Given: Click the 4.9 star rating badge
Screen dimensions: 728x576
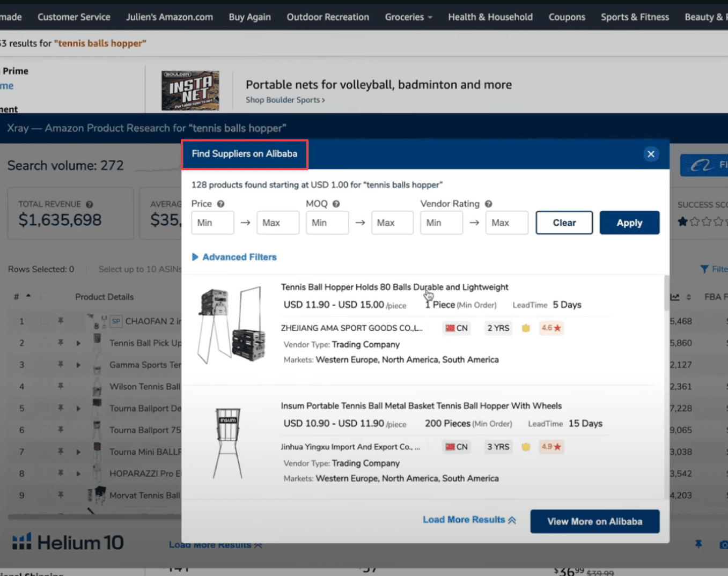Looking at the screenshot, I should tap(551, 447).
